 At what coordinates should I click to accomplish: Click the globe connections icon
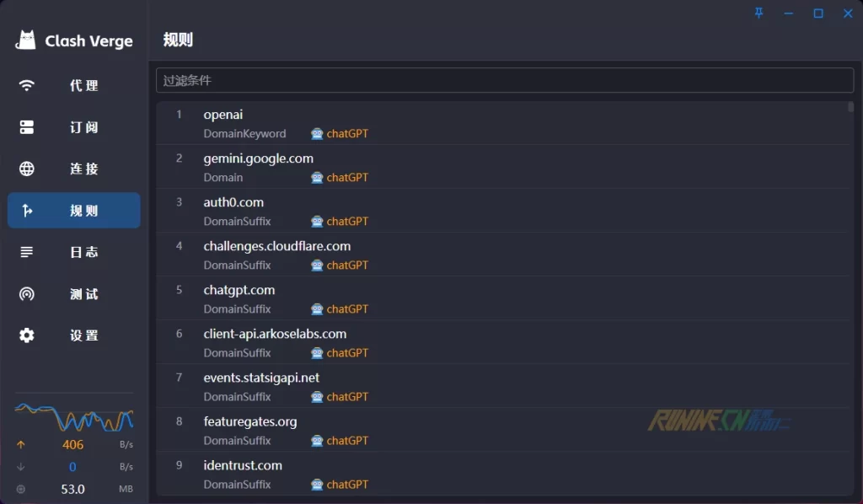(27, 169)
